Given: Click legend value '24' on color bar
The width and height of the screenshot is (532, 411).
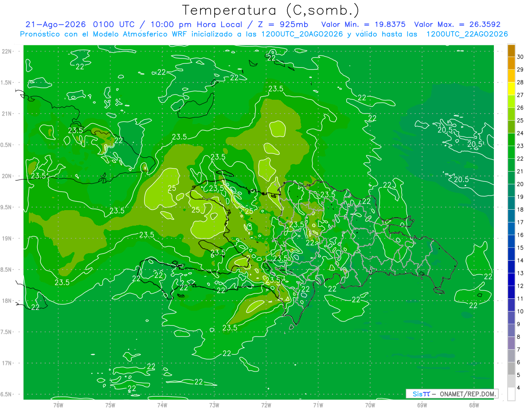Looking at the screenshot, I should (520, 133).
